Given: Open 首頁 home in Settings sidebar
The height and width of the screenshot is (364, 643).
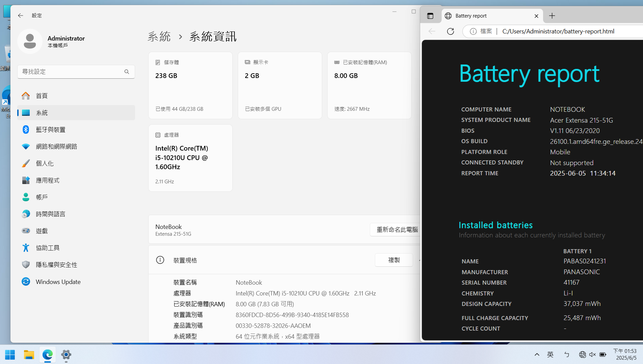Looking at the screenshot, I should [x=76, y=96].
